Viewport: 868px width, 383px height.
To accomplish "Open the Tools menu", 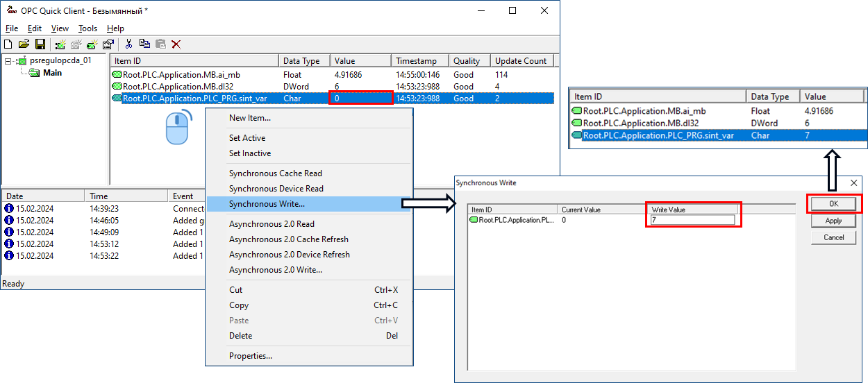I will pos(87,28).
